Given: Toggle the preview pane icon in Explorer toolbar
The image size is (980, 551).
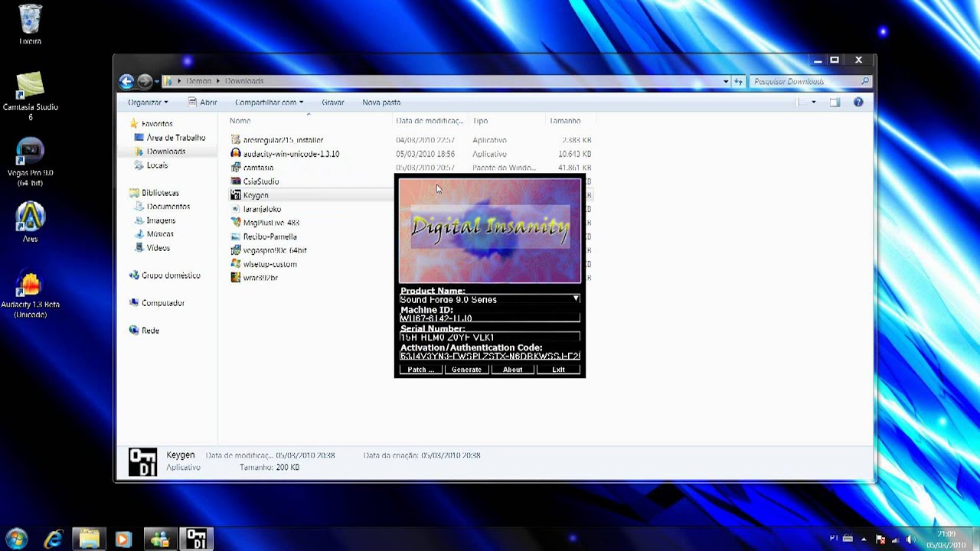Looking at the screenshot, I should pos(835,102).
